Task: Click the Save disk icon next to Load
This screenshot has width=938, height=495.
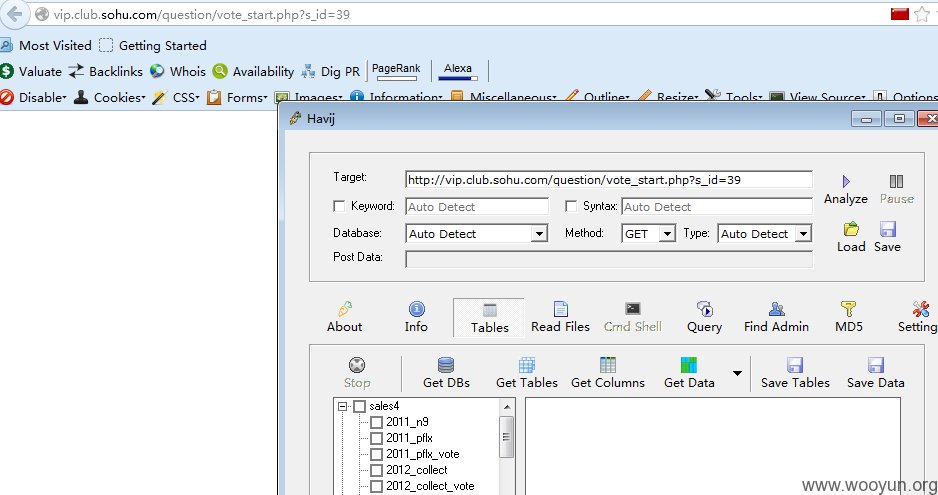Action: pos(887,229)
